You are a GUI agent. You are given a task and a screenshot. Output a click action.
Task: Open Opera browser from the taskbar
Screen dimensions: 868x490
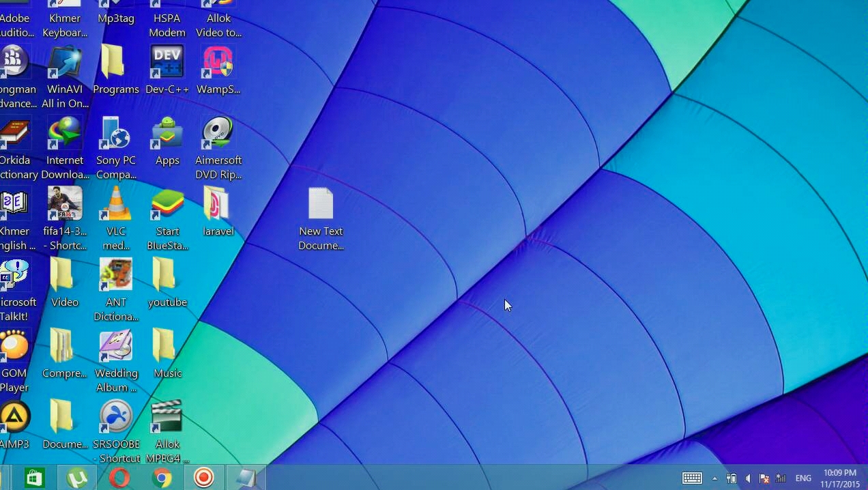119,478
